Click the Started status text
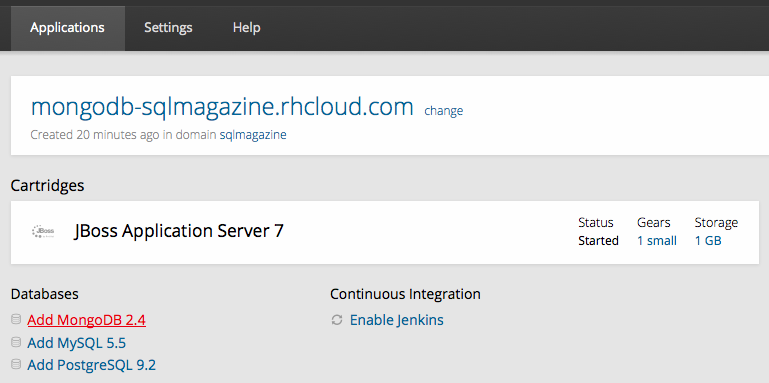The image size is (769, 383). (598, 241)
